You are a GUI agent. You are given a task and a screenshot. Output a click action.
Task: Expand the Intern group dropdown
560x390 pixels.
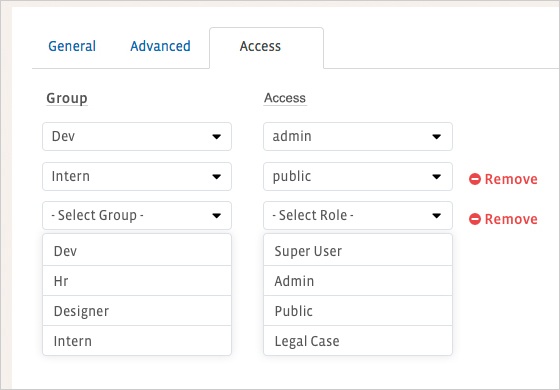pos(137,176)
